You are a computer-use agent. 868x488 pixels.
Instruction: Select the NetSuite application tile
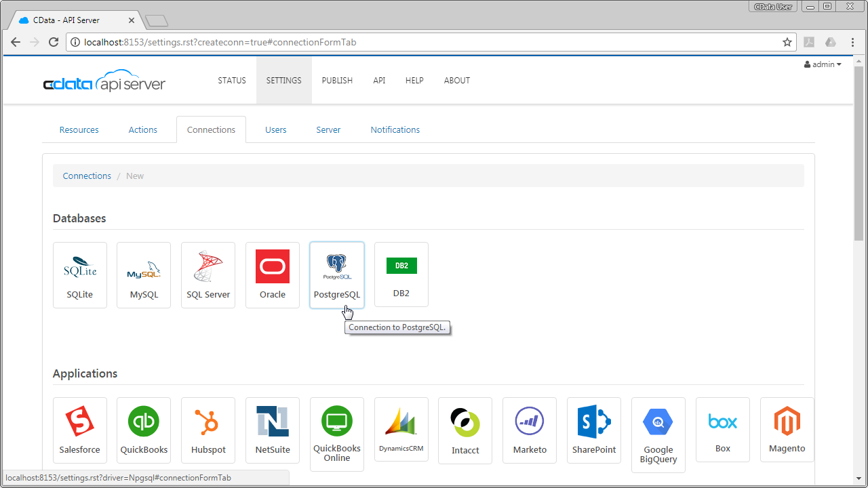(x=273, y=430)
